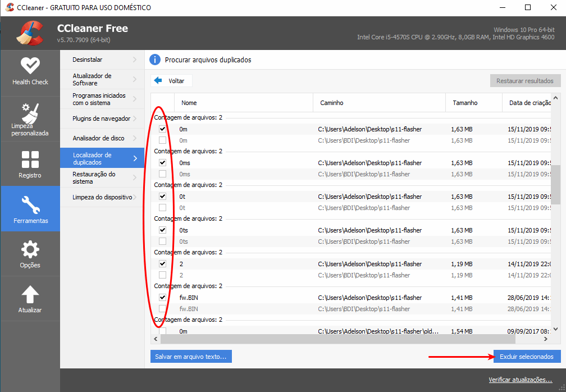Uncheck the 0m file in Adelson folder
This screenshot has height=392, width=566.
(162, 129)
